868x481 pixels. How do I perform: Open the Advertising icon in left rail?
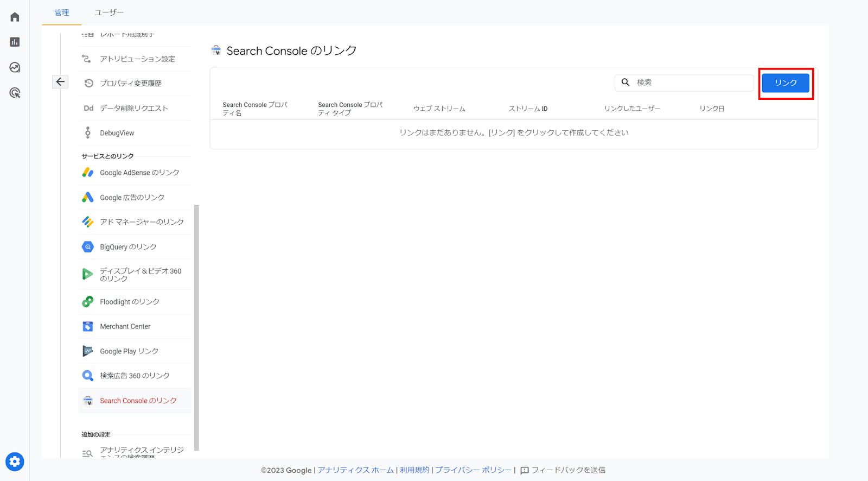[15, 93]
